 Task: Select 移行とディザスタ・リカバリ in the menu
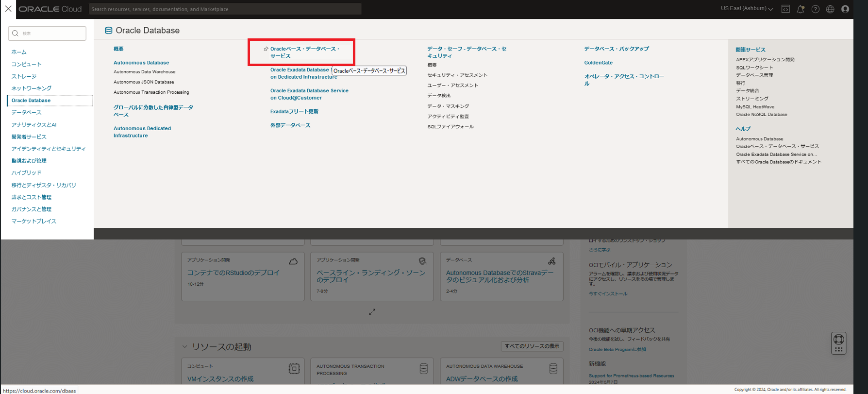tap(44, 185)
